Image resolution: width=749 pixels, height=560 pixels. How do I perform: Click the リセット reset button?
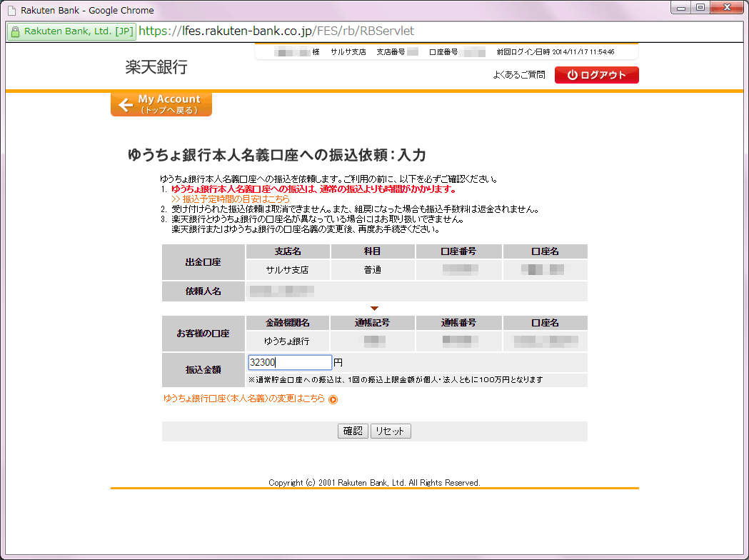[x=391, y=431]
